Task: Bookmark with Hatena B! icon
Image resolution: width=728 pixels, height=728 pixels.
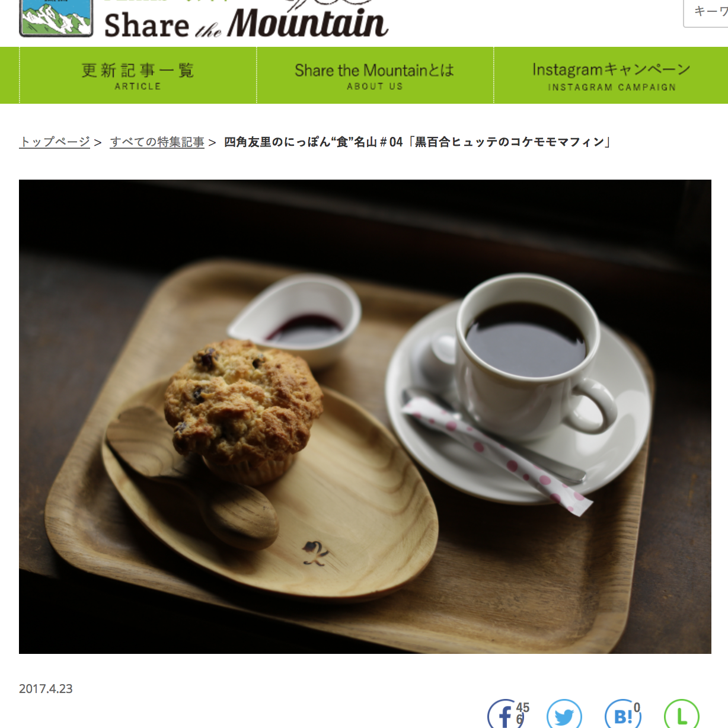Action: coord(622,715)
